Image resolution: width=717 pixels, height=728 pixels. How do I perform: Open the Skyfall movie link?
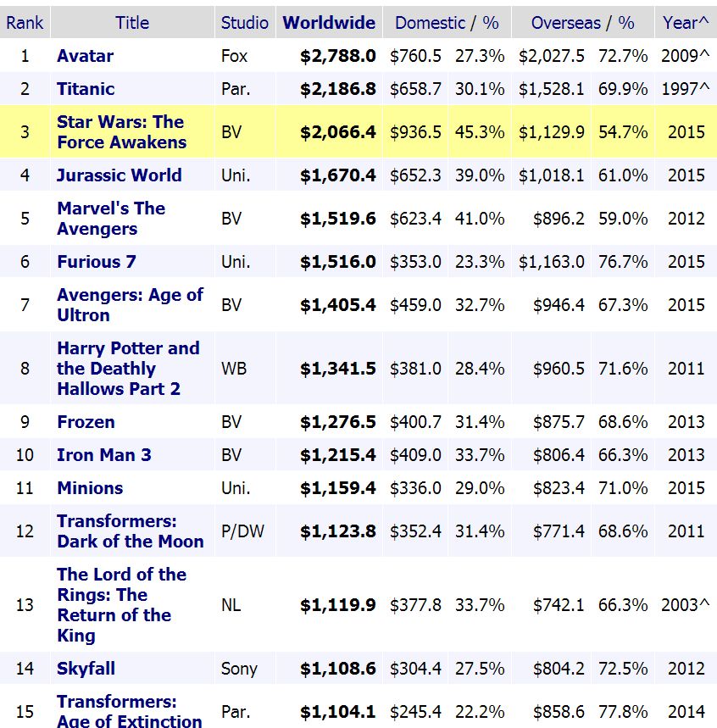point(86,669)
